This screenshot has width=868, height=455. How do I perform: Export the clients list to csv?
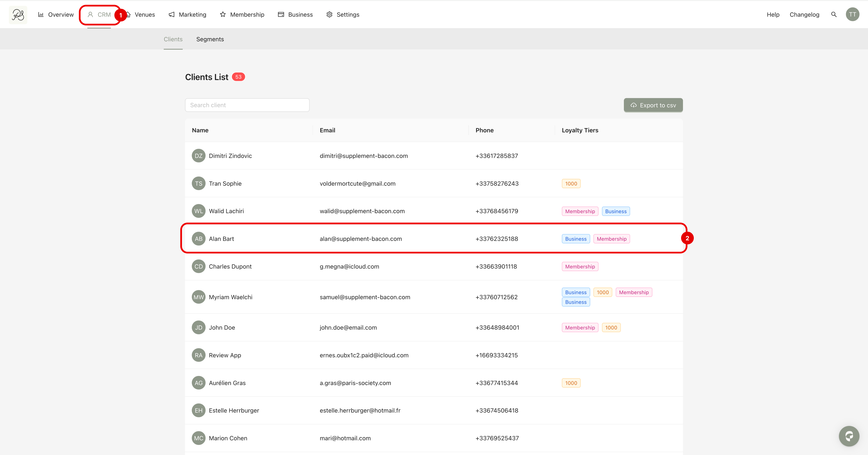(x=653, y=105)
